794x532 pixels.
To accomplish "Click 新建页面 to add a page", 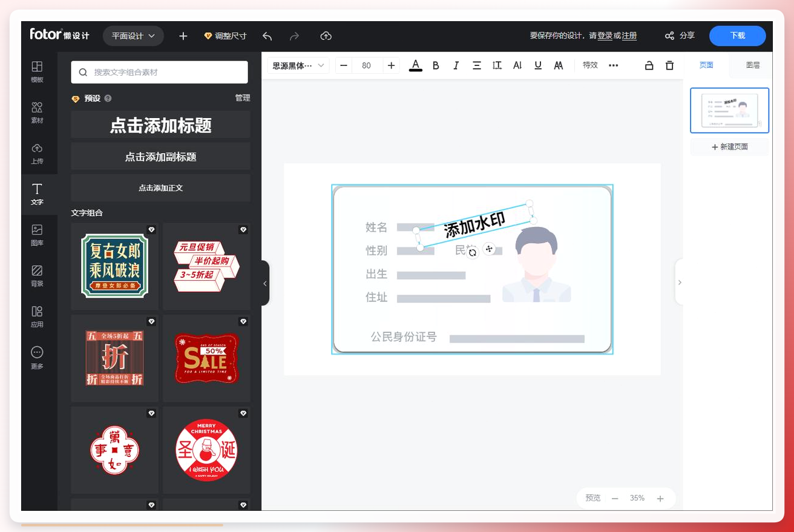I will pyautogui.click(x=730, y=147).
